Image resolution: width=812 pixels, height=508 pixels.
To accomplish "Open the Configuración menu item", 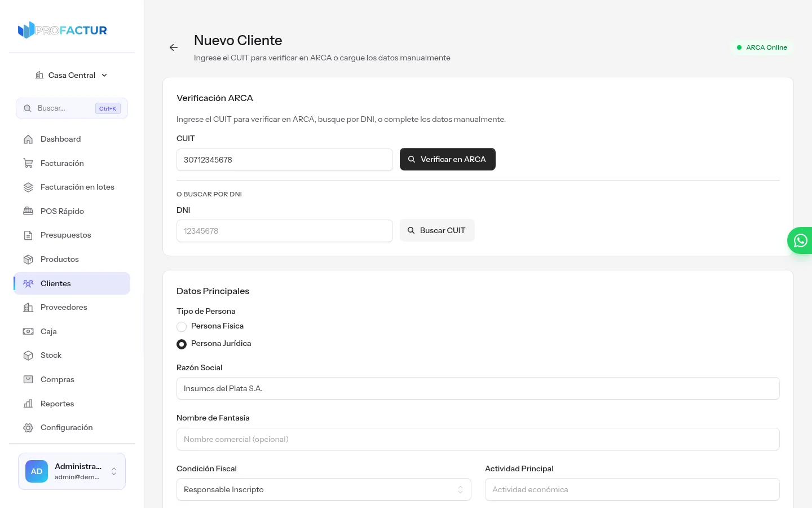I will tap(72, 428).
